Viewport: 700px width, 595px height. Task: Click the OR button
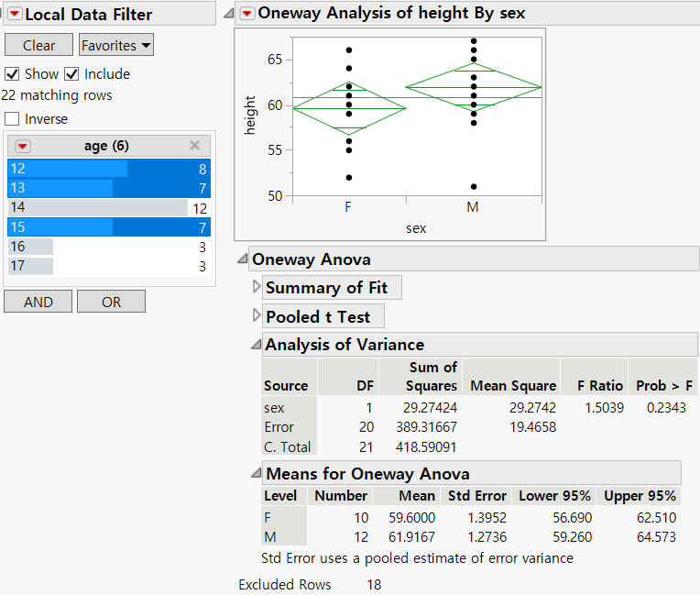click(x=111, y=302)
